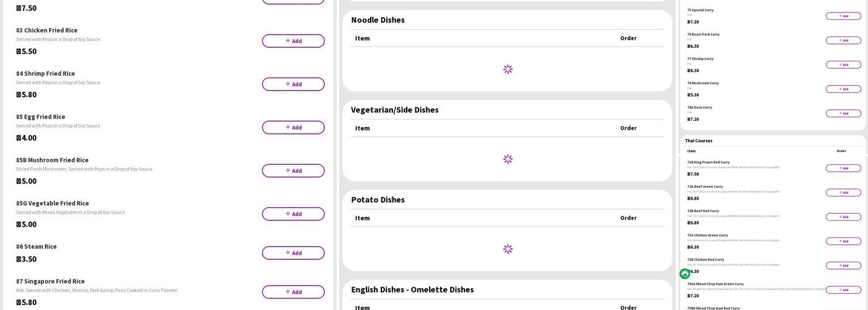This screenshot has height=310, width=868.
Task: Add 85B Mushroom Fried Rice
Action: click(x=293, y=170)
